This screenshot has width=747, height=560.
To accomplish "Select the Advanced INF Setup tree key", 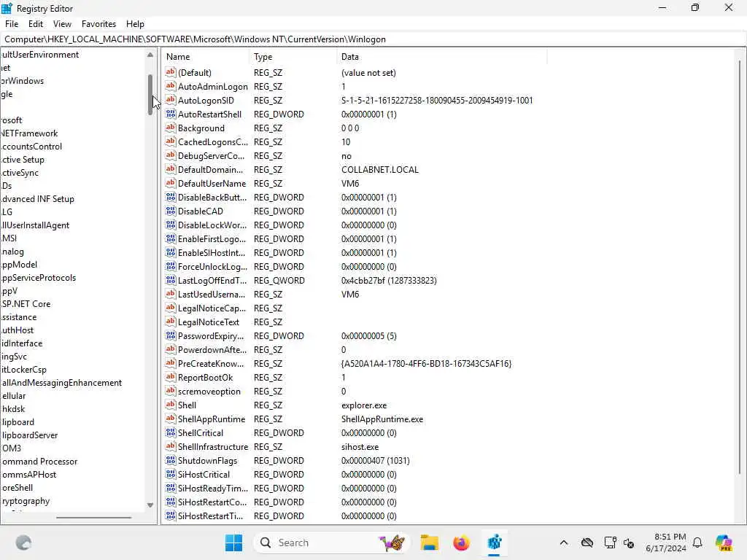I will coord(38,199).
